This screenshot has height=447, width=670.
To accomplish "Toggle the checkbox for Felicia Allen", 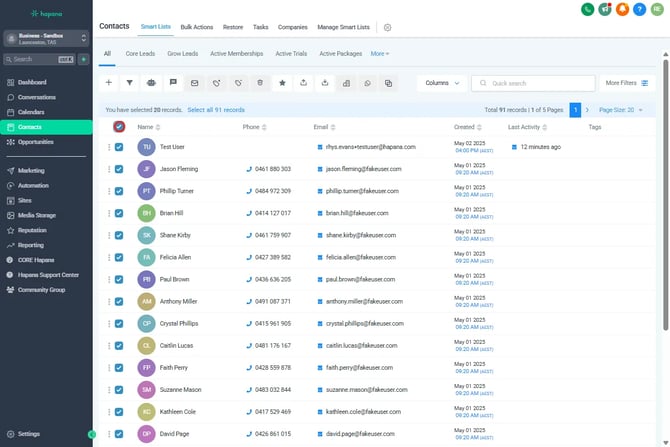I will coord(119,257).
